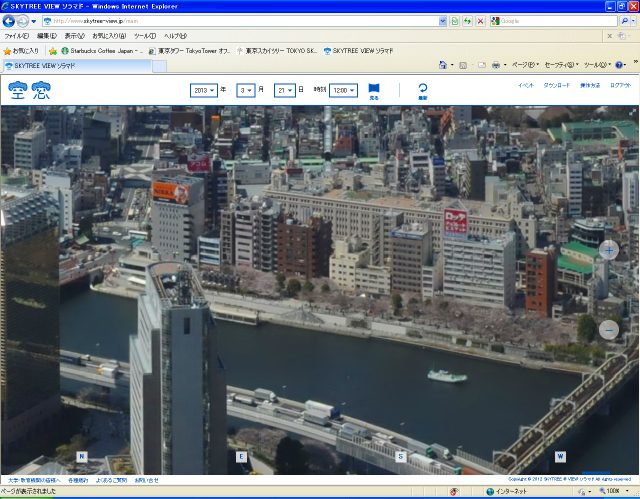Open the year dropdown showing 2013
The height and width of the screenshot is (499, 640).
204,90
